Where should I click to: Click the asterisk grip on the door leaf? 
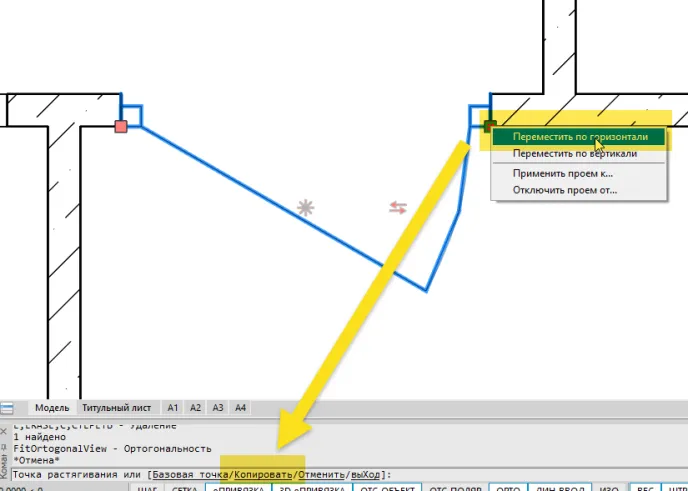(x=305, y=208)
